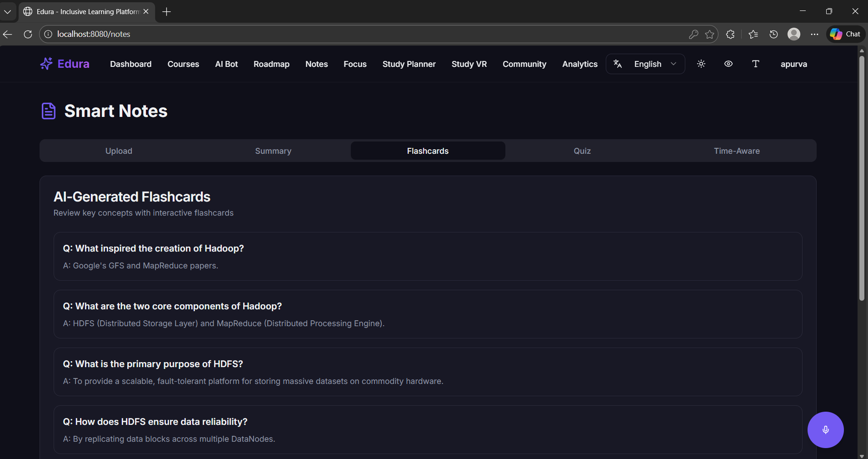Open the Courses page
This screenshot has width=868, height=459.
(x=183, y=64)
